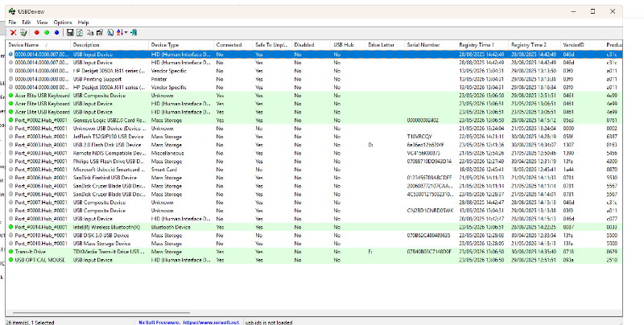Click the exit toolbar icon
The width and height of the screenshot is (644, 325).
click(x=134, y=32)
